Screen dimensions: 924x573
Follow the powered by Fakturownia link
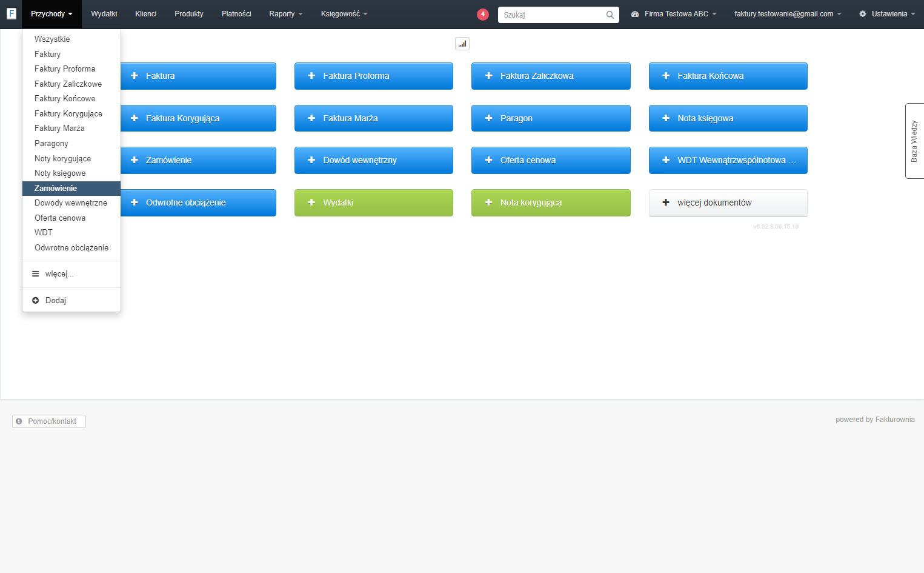pyautogui.click(x=875, y=420)
